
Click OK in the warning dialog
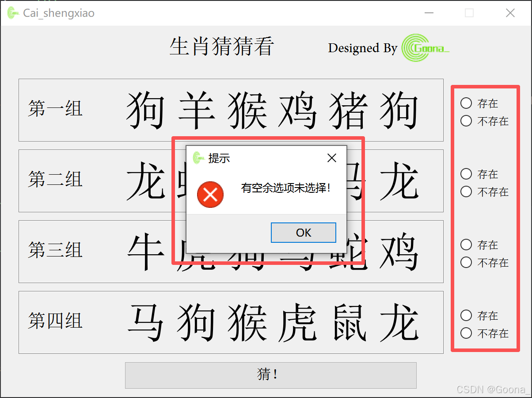(304, 233)
